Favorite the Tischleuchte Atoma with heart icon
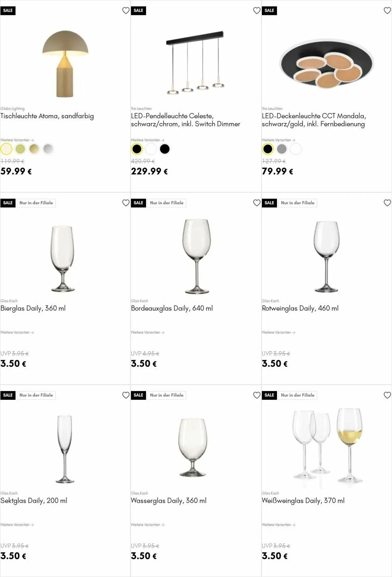This screenshot has width=392, height=577. pyautogui.click(x=126, y=11)
